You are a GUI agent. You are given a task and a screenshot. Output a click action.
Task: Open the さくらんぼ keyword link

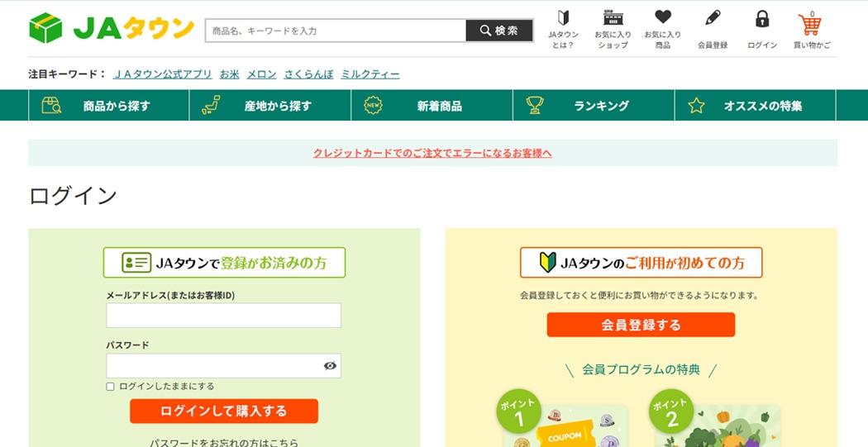click(308, 74)
